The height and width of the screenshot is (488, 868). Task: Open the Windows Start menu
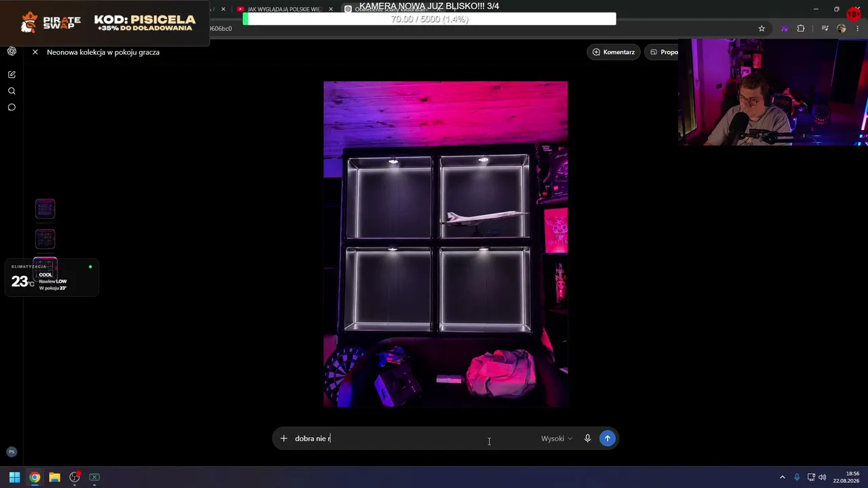pos(14,477)
